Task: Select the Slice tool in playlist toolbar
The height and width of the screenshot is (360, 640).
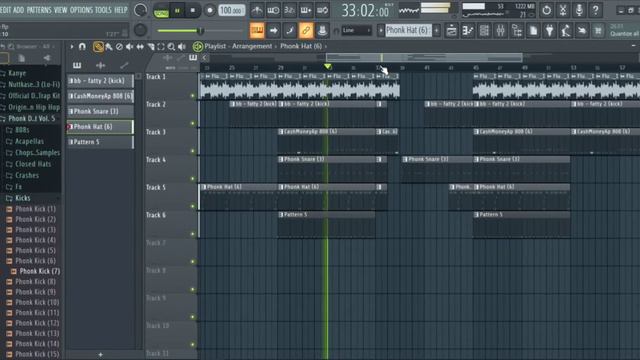Action: (x=151, y=47)
